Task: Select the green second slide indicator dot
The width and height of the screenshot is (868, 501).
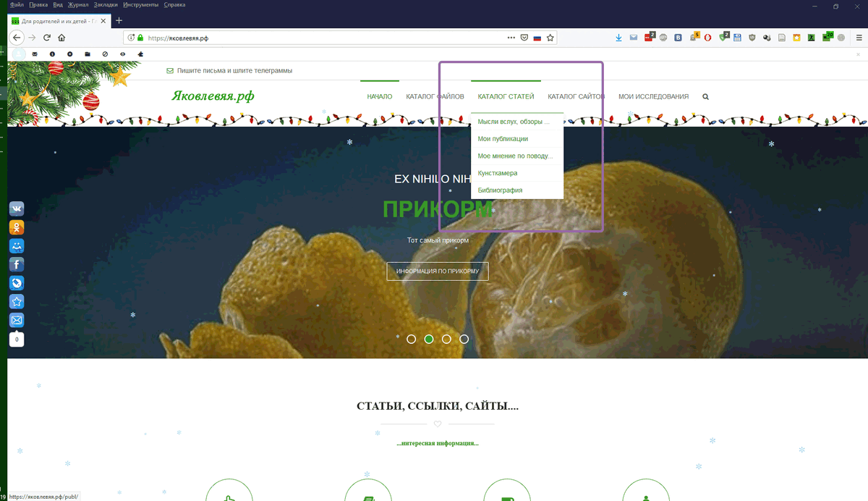Action: tap(429, 339)
